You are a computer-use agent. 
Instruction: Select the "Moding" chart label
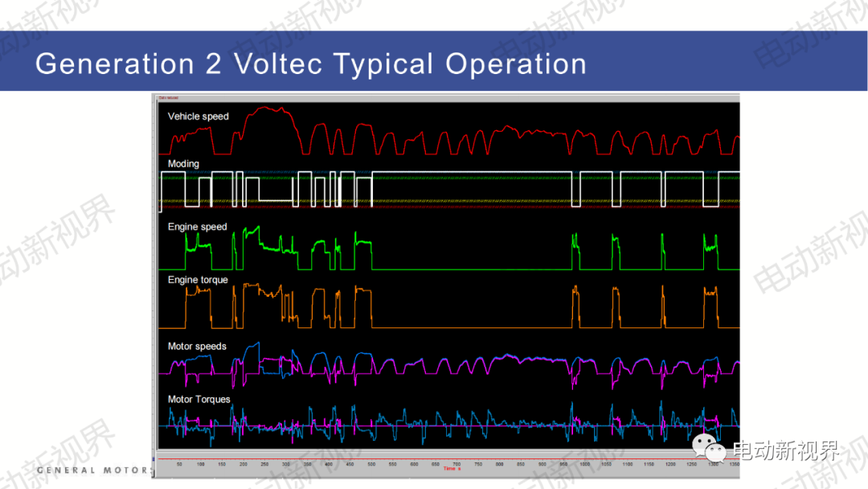pyautogui.click(x=183, y=164)
